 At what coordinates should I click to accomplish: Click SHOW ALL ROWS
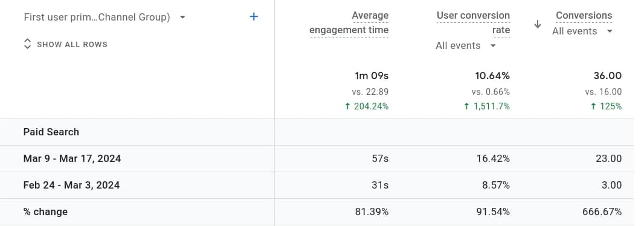(72, 44)
